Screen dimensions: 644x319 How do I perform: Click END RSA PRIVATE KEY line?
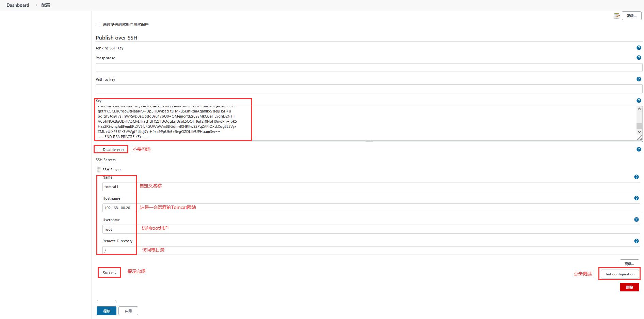point(123,137)
